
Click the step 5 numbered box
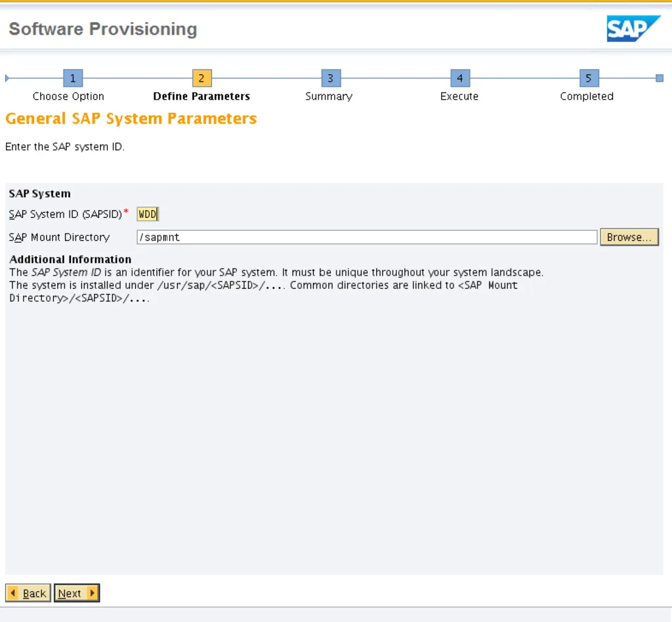tap(589, 78)
